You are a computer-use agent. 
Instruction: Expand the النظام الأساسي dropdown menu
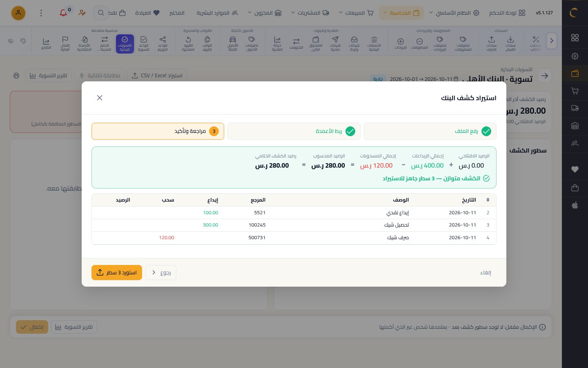454,13
